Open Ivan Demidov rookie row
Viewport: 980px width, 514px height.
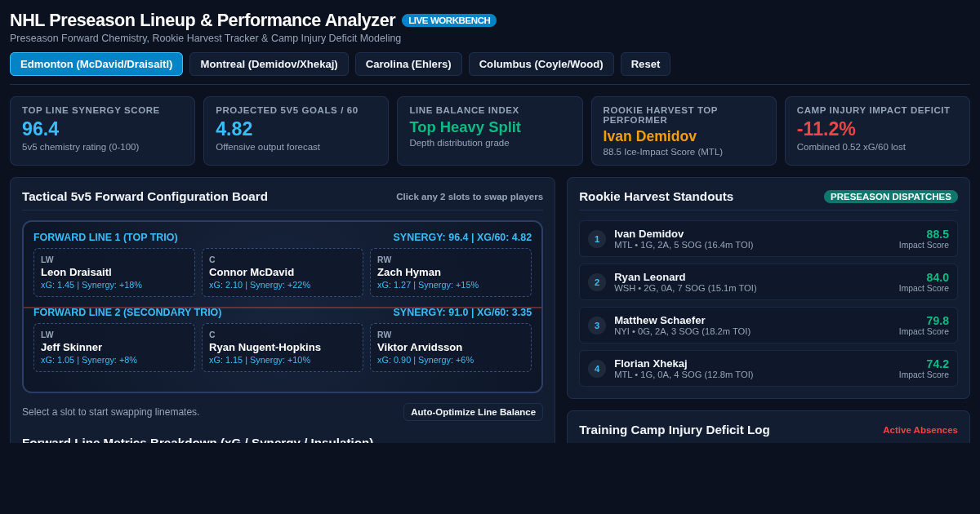coord(768,239)
